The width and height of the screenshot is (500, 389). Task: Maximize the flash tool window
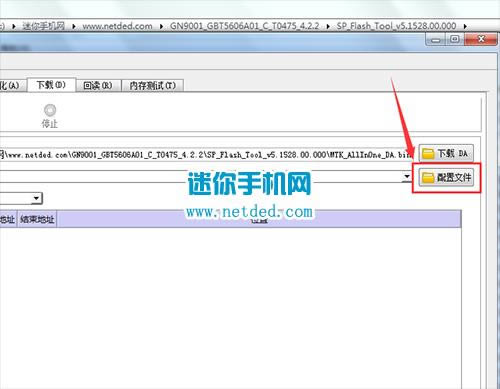454,40
